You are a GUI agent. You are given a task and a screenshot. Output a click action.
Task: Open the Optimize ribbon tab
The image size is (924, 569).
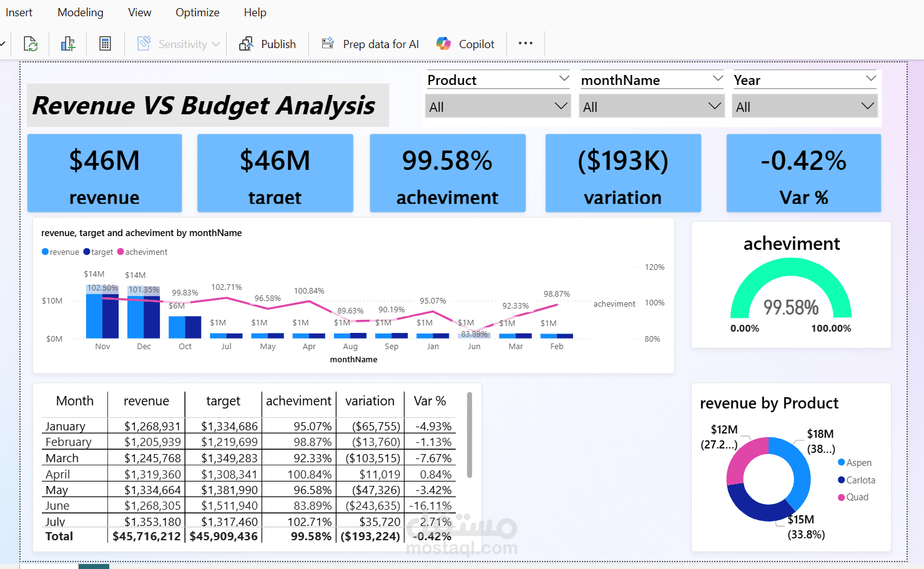197,12
